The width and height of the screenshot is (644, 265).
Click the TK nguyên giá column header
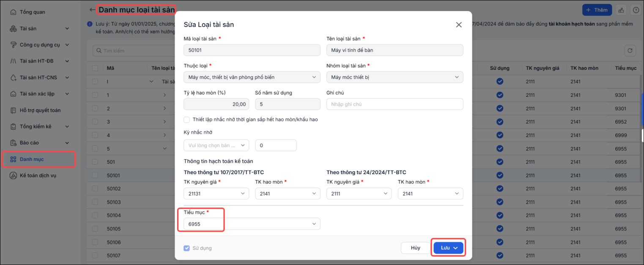[x=542, y=68]
